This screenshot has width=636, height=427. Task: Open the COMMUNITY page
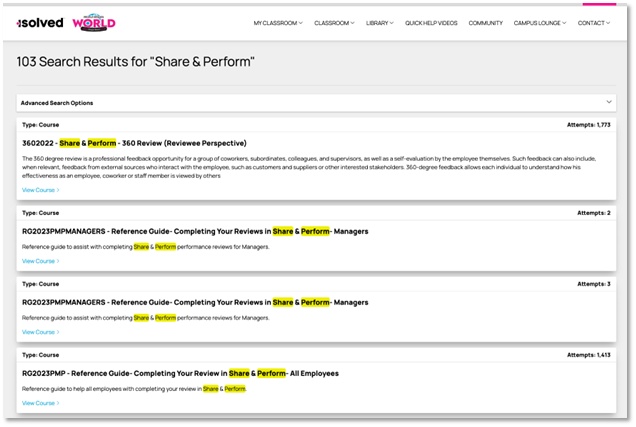pyautogui.click(x=486, y=23)
